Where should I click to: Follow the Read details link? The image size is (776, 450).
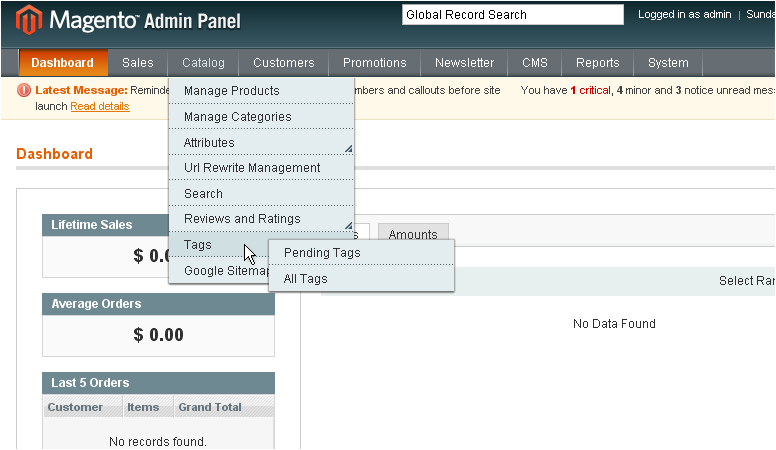[x=100, y=106]
